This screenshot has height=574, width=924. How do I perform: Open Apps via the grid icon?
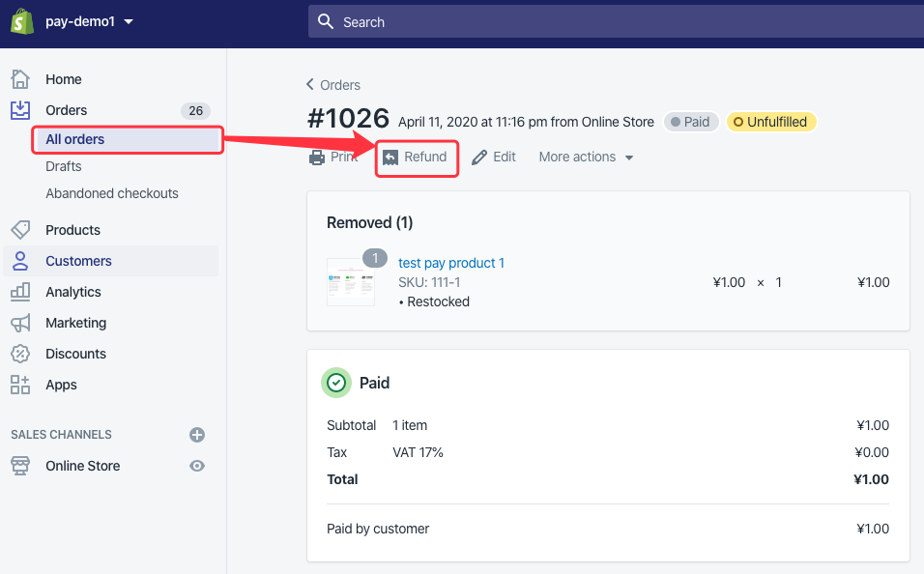(x=19, y=384)
